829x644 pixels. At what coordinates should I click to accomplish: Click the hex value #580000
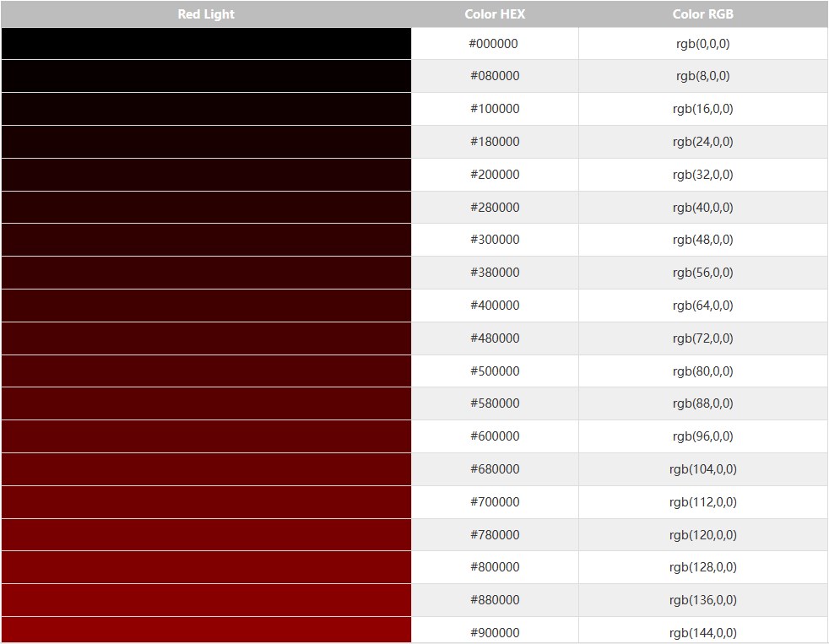[495, 403]
